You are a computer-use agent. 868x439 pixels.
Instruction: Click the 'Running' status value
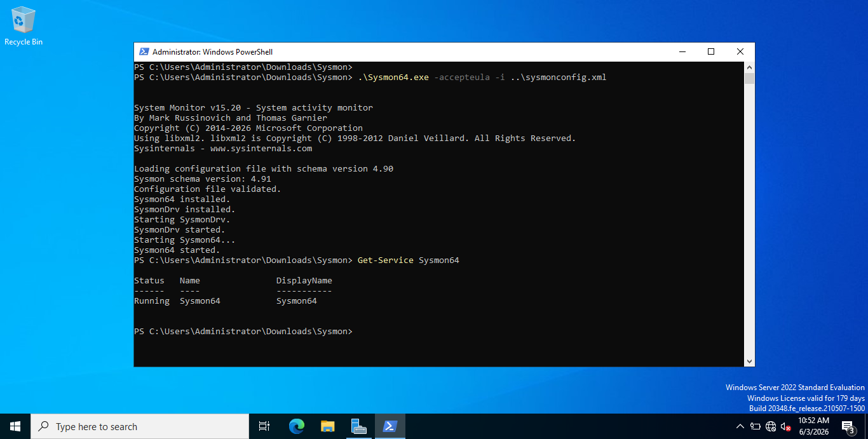[x=152, y=301]
